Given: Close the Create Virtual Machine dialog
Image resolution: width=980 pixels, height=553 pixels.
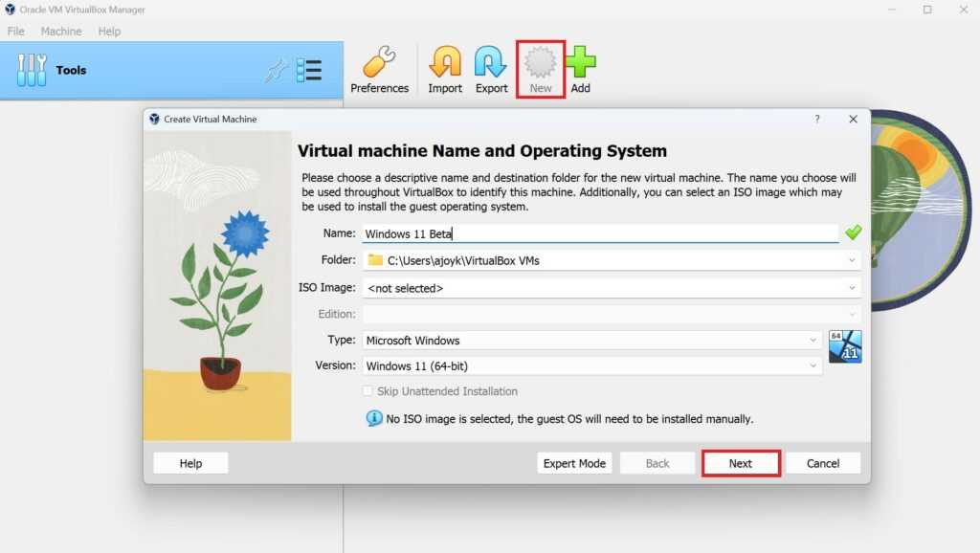Looking at the screenshot, I should pos(853,119).
